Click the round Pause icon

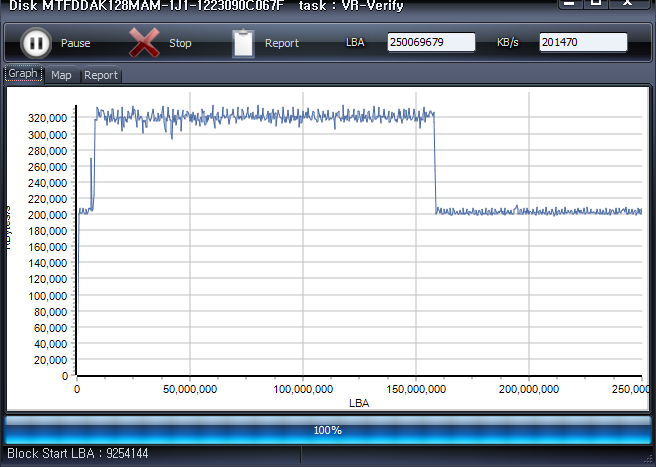coord(36,43)
